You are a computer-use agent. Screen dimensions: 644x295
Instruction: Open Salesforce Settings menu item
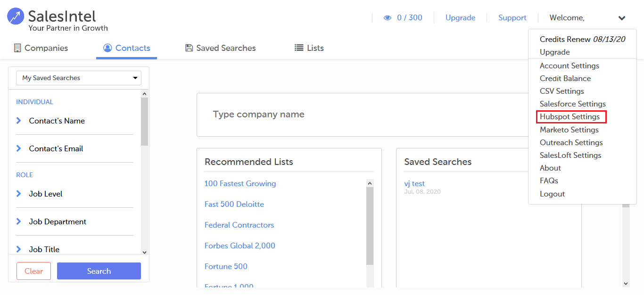[x=573, y=104]
